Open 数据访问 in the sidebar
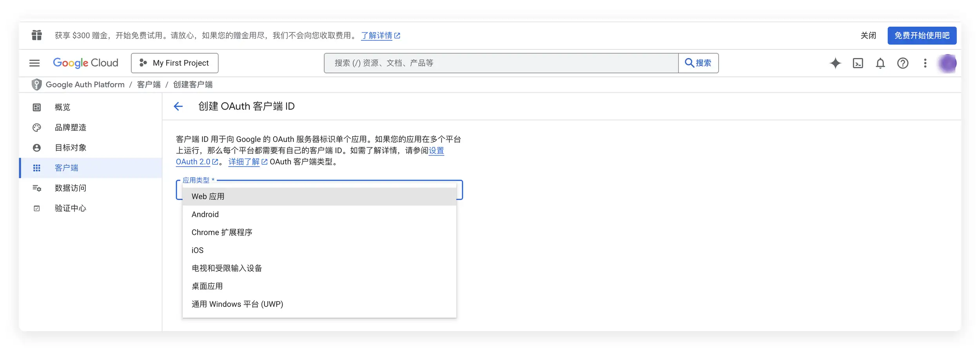 (91, 188)
